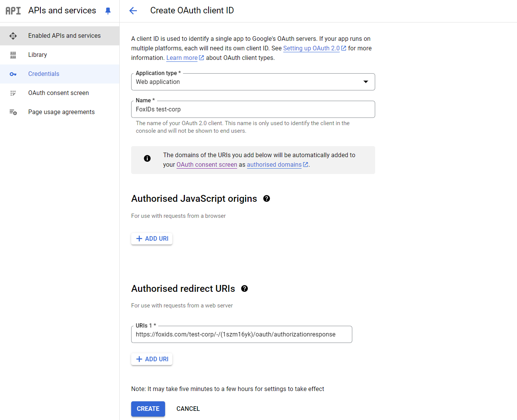Click help icon beside Authorised redirect URIs
517x420 pixels.
244,288
